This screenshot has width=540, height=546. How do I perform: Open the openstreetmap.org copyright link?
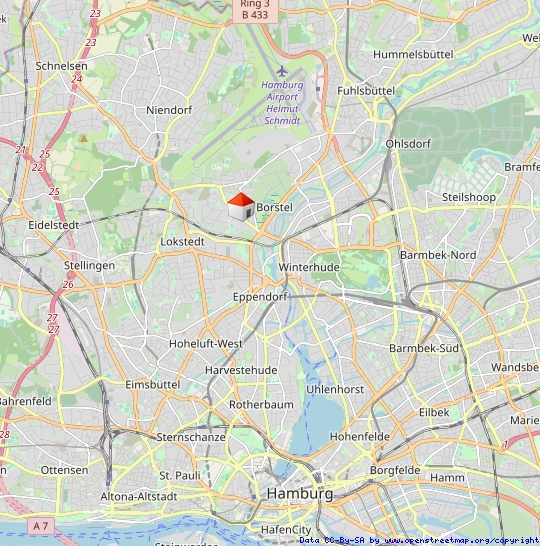(461, 540)
